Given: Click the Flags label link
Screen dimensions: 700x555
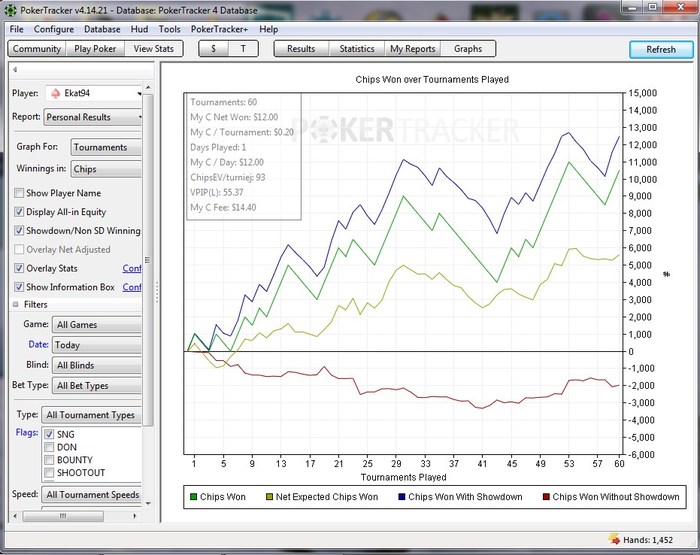Looking at the screenshot, I should coord(27,432).
